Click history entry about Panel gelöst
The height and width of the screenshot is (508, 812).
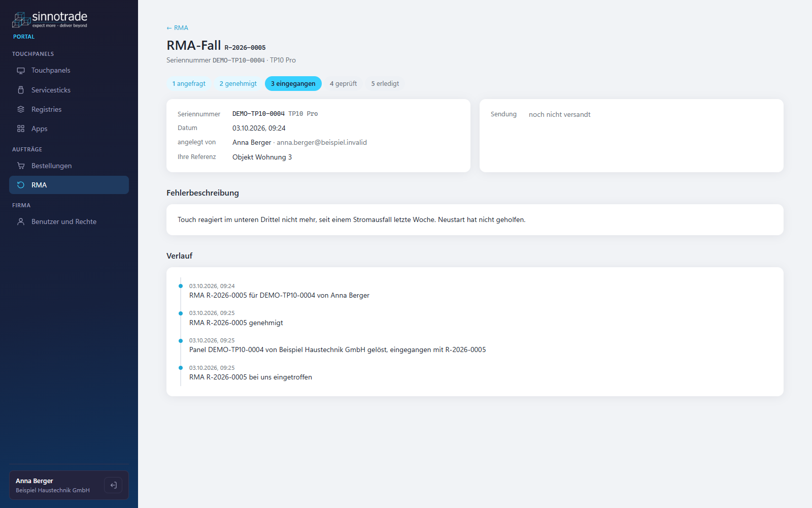click(x=337, y=350)
